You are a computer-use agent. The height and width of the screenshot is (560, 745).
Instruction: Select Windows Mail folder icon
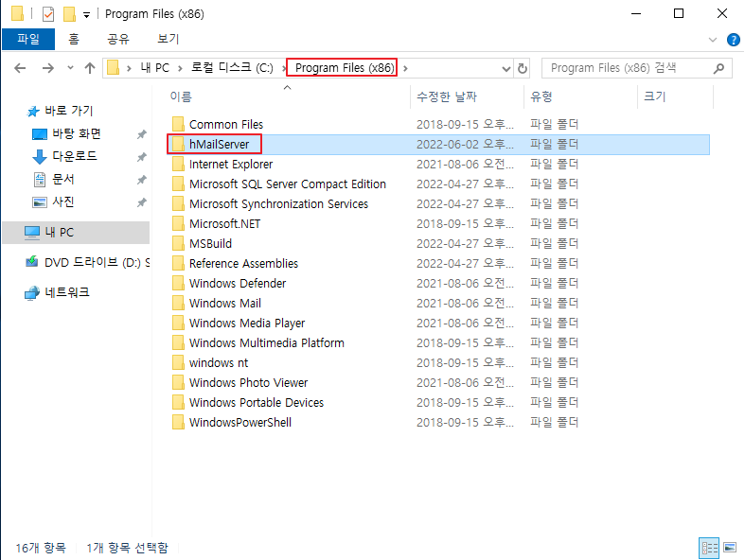coord(178,303)
